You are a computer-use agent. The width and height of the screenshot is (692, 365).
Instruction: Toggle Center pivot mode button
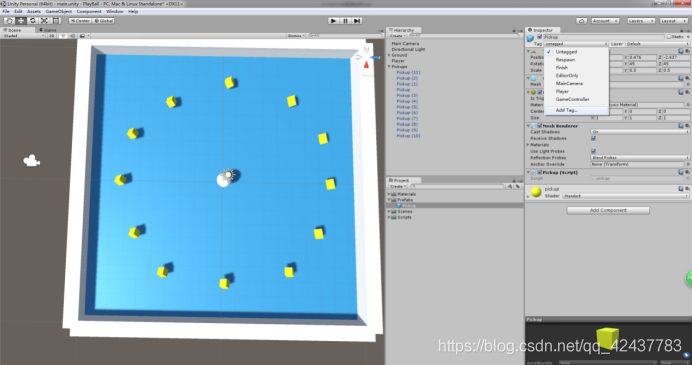[80, 21]
